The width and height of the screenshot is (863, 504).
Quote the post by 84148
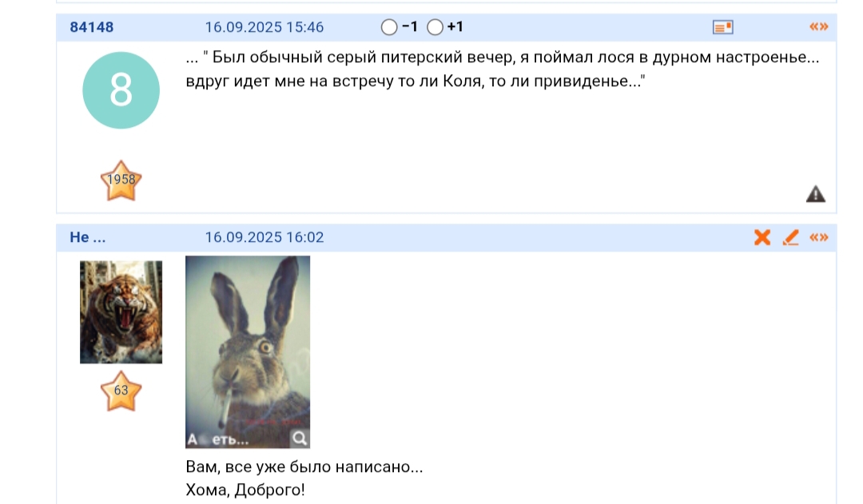(818, 26)
